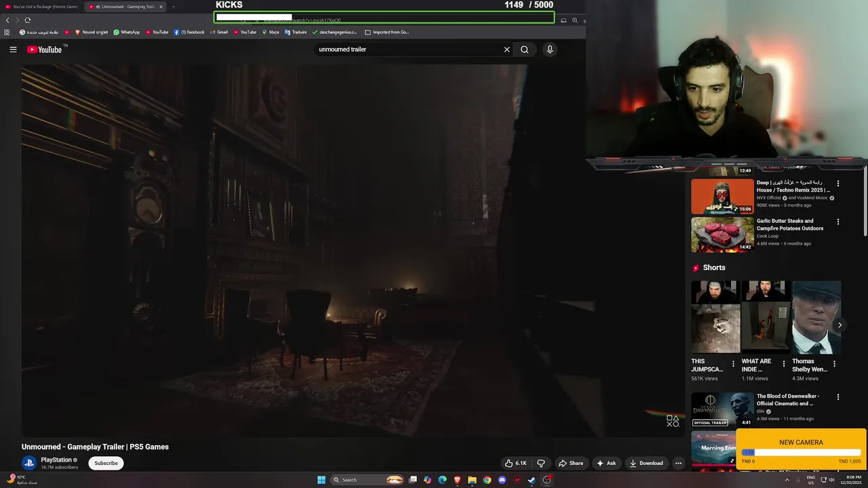Open the Traduire bookmark
This screenshot has width=868, height=488.
[x=296, y=32]
